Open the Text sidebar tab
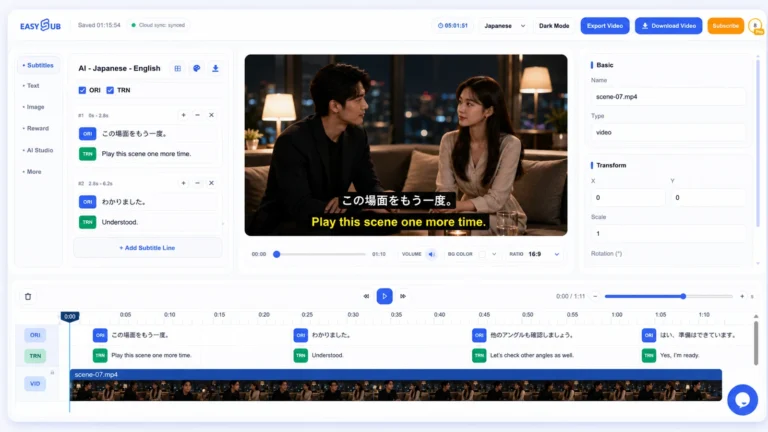The width and height of the screenshot is (768, 432). (x=31, y=86)
